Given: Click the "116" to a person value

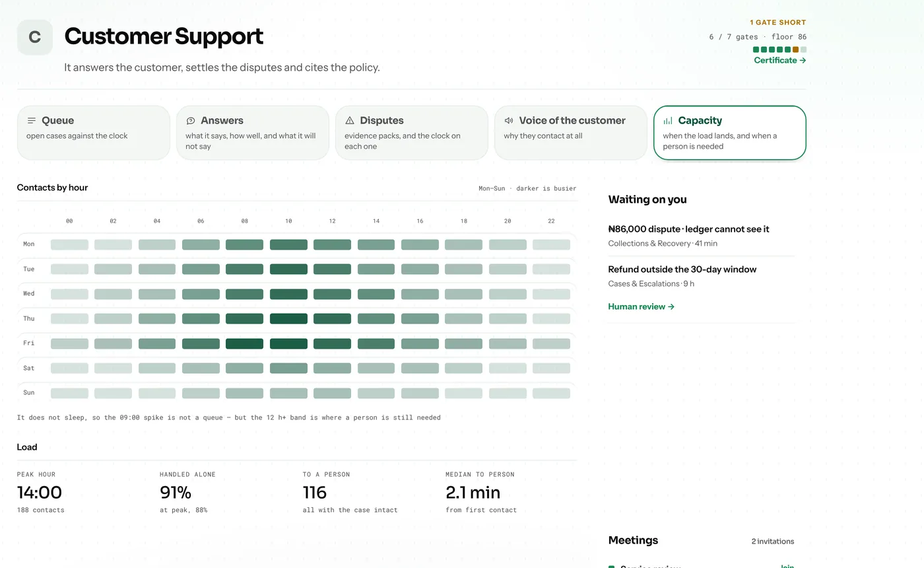Looking at the screenshot, I should coord(315,493).
